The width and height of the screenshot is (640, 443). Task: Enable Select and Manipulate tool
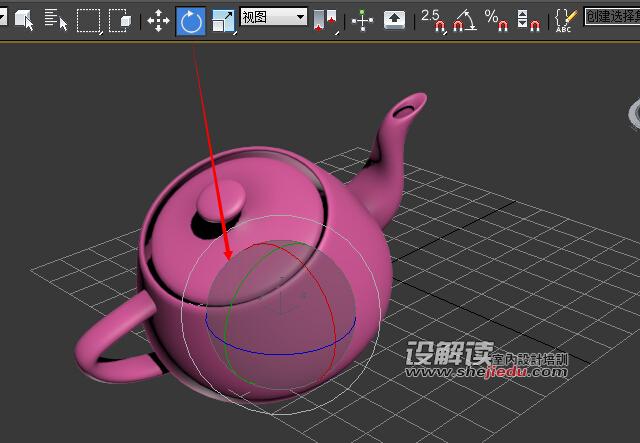[x=363, y=19]
